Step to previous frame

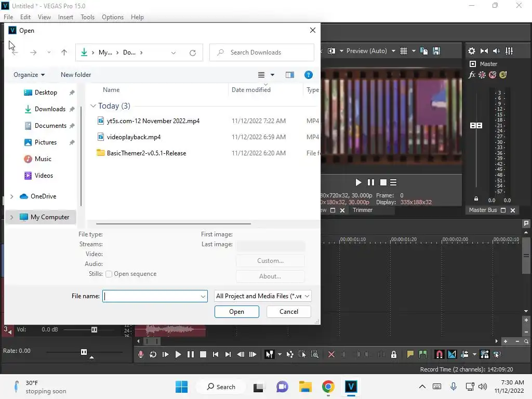(x=241, y=354)
